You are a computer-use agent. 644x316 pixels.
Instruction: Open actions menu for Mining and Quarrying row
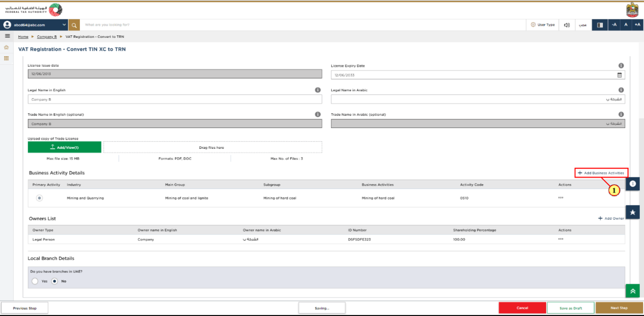(x=561, y=198)
